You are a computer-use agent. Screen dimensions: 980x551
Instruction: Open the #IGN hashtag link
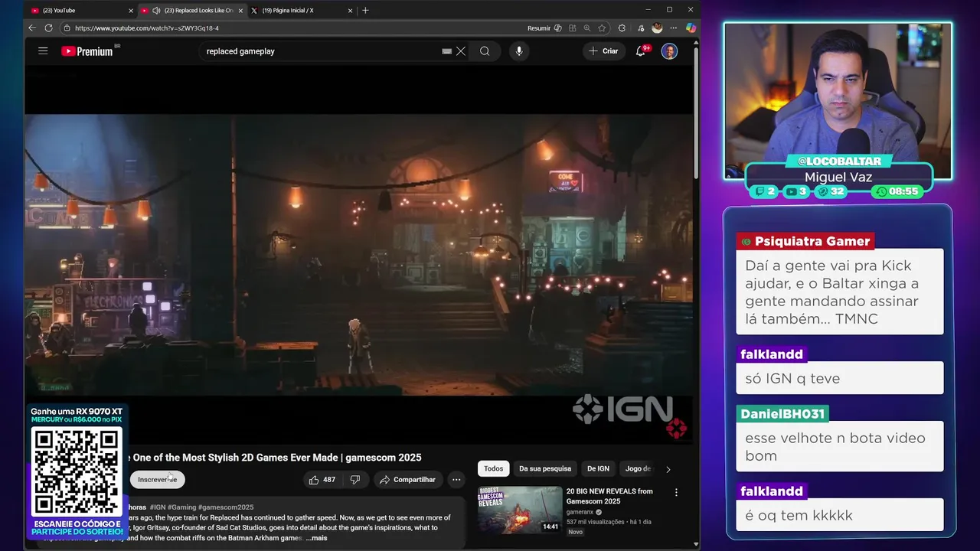[158, 507]
